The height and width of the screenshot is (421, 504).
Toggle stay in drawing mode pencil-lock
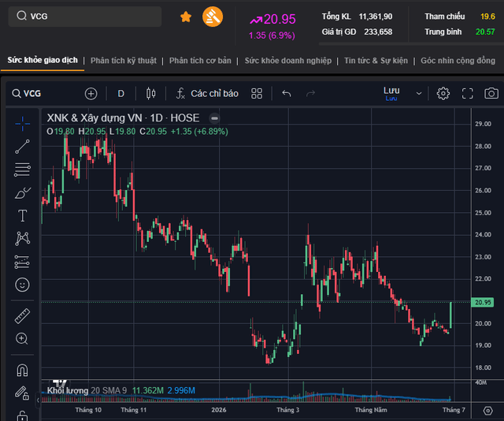coord(23,393)
